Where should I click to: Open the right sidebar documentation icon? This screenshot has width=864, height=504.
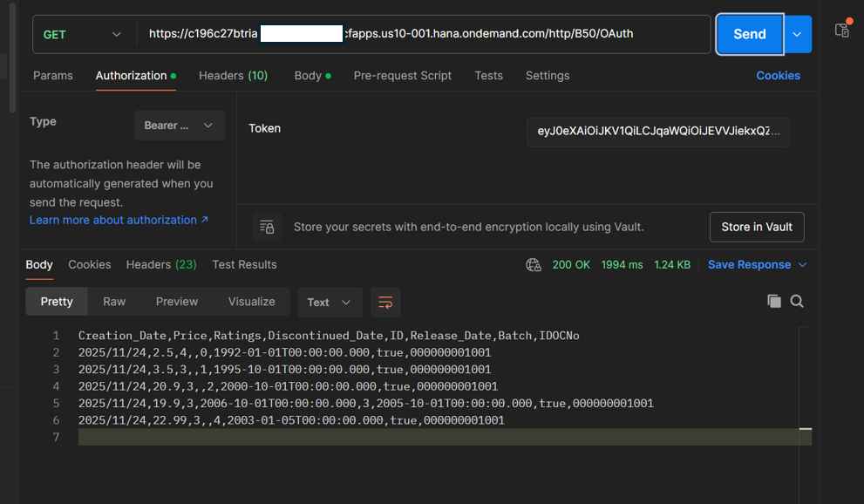(842, 29)
